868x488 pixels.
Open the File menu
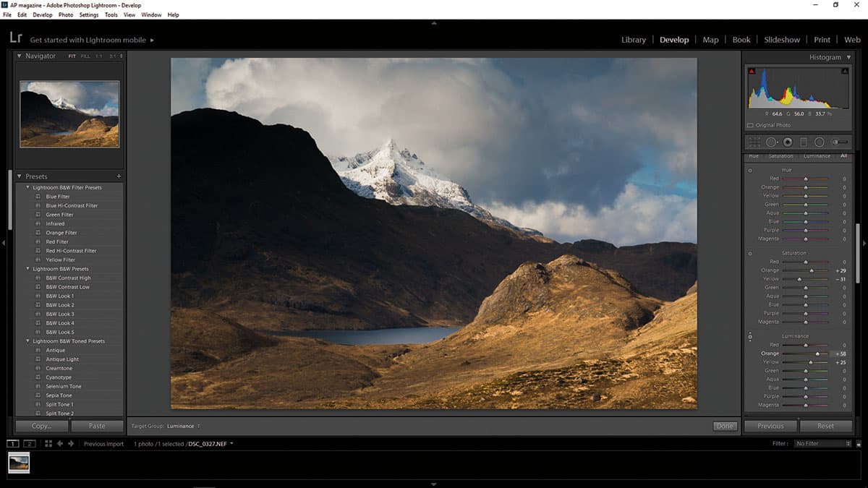[x=7, y=14]
